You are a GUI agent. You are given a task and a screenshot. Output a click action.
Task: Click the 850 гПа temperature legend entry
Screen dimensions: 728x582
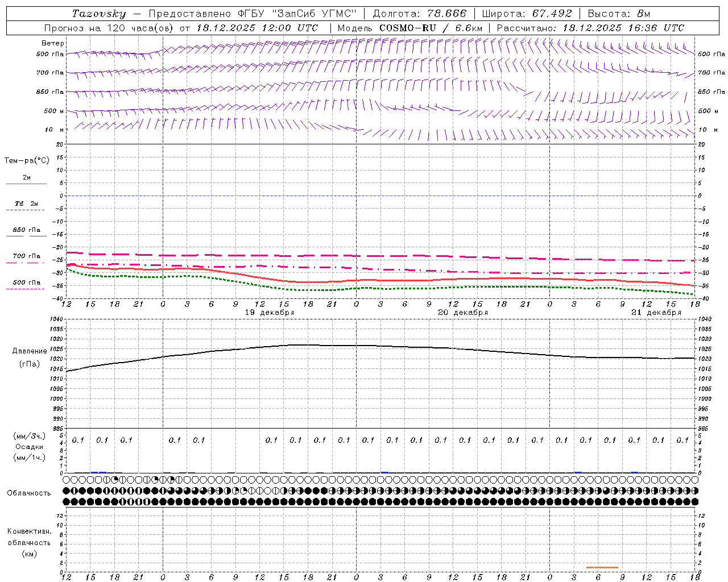pos(27,230)
